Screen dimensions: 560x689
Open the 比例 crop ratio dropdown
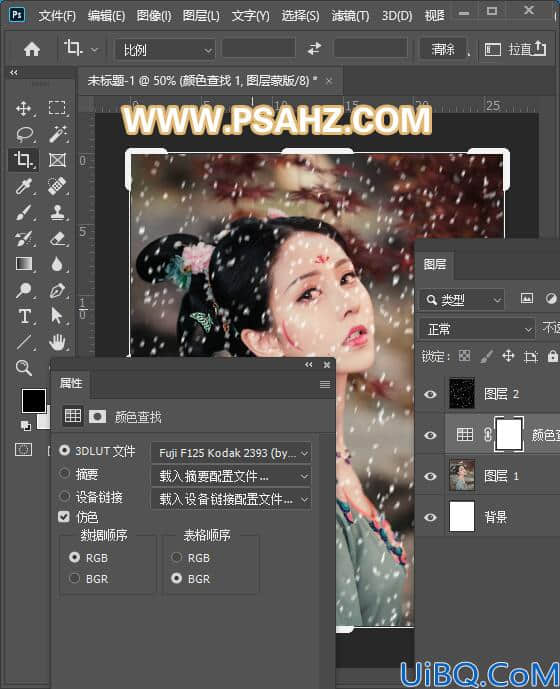tap(165, 50)
